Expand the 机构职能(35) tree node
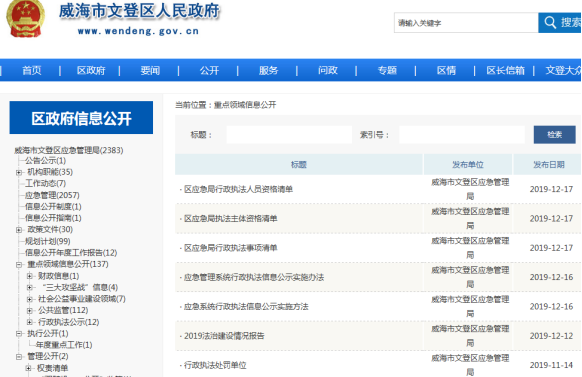This screenshot has height=377, width=582. pyautogui.click(x=19, y=172)
